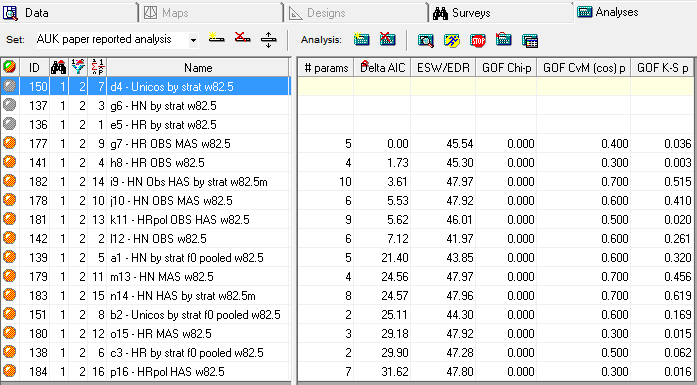Switch to the Data tab
Viewport: 697px width, 385px height.
[69, 12]
